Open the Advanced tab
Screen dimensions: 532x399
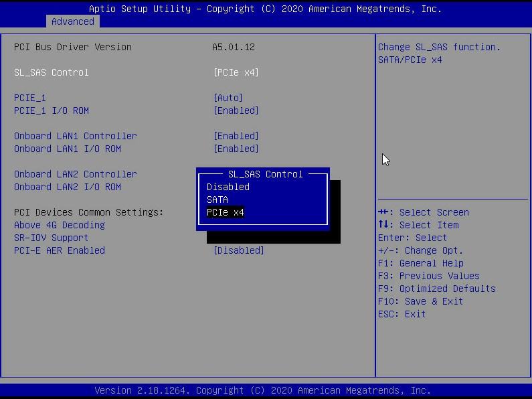(x=73, y=21)
